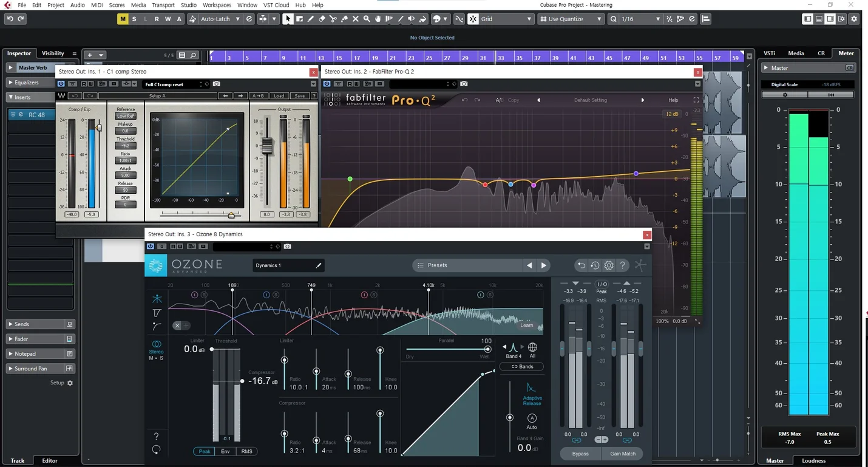Open the VST Cloud menu
The width and height of the screenshot is (868, 467).
[x=276, y=5]
